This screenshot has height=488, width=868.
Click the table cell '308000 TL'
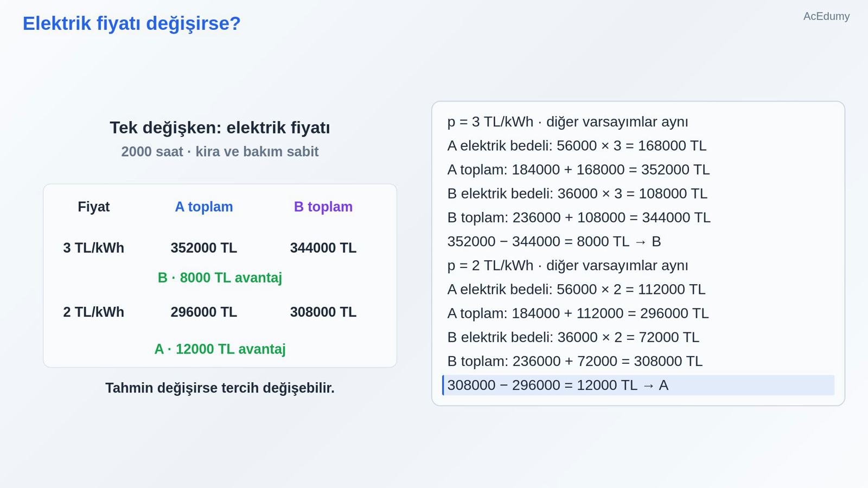click(323, 312)
